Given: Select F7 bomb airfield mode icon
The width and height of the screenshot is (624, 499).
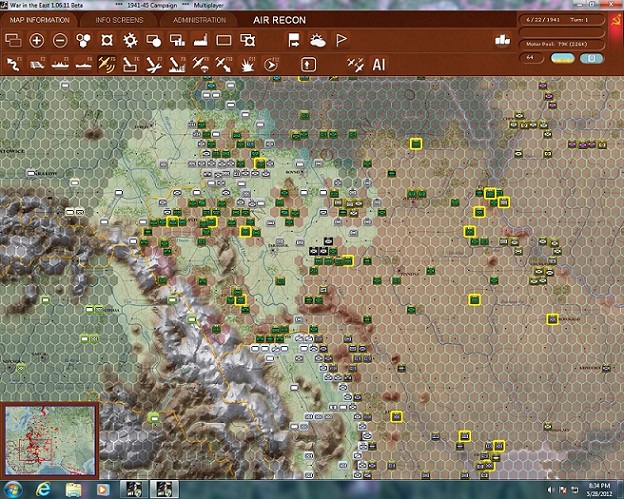Looking at the screenshot, I should (x=154, y=64).
